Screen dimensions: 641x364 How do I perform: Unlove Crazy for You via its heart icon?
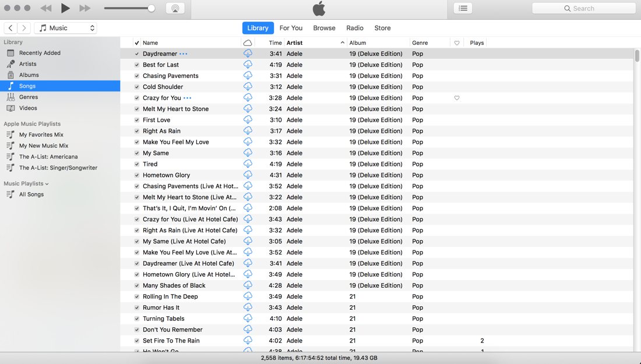point(456,98)
